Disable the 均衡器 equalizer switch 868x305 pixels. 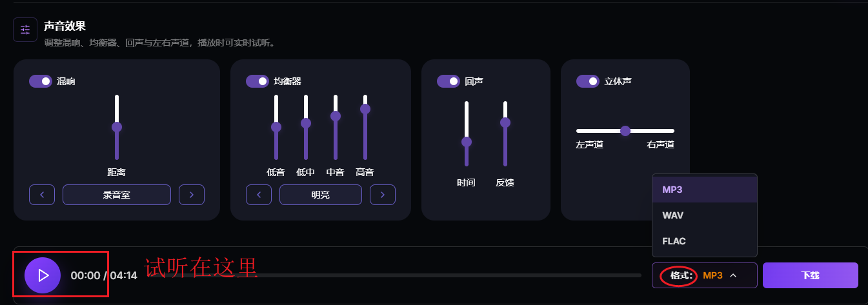tap(257, 81)
